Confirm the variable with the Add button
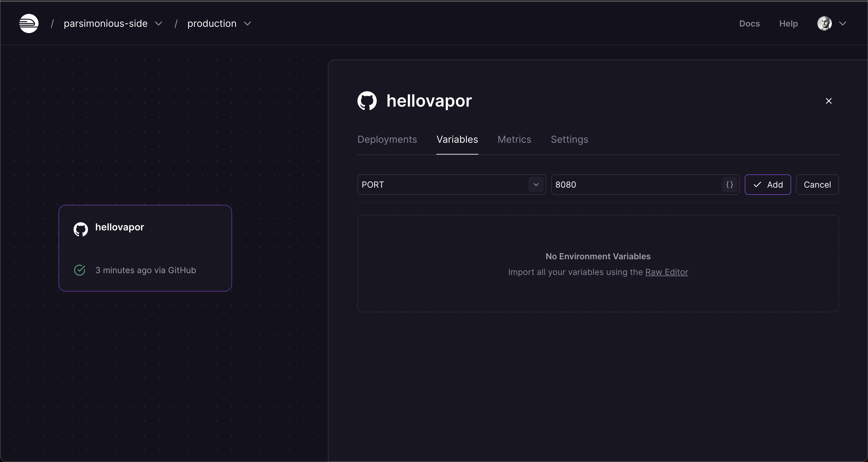The height and width of the screenshot is (462, 868). 768,185
